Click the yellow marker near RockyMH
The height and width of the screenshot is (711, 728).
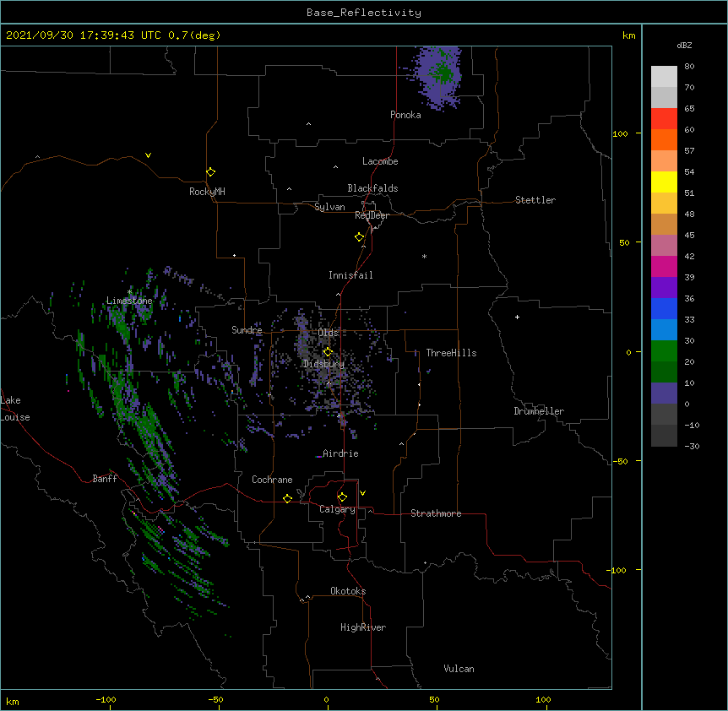tap(210, 171)
